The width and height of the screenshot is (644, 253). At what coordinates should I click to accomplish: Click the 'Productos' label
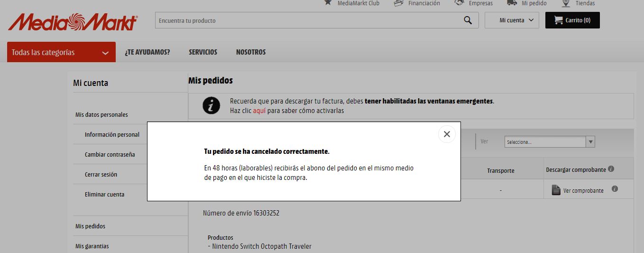click(x=221, y=237)
